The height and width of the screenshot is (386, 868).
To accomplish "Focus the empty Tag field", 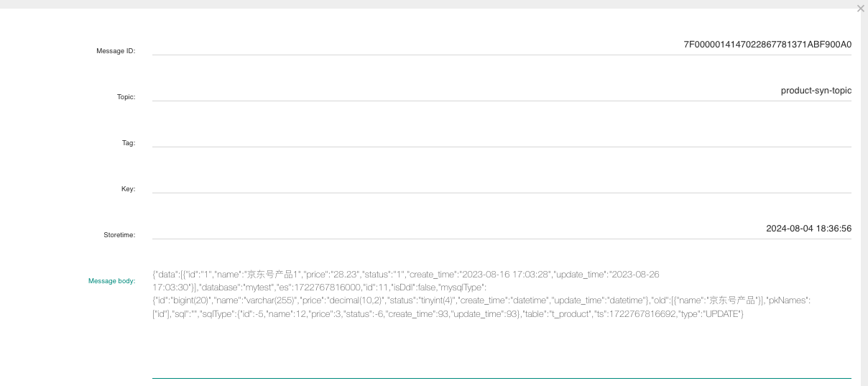I will [501, 137].
